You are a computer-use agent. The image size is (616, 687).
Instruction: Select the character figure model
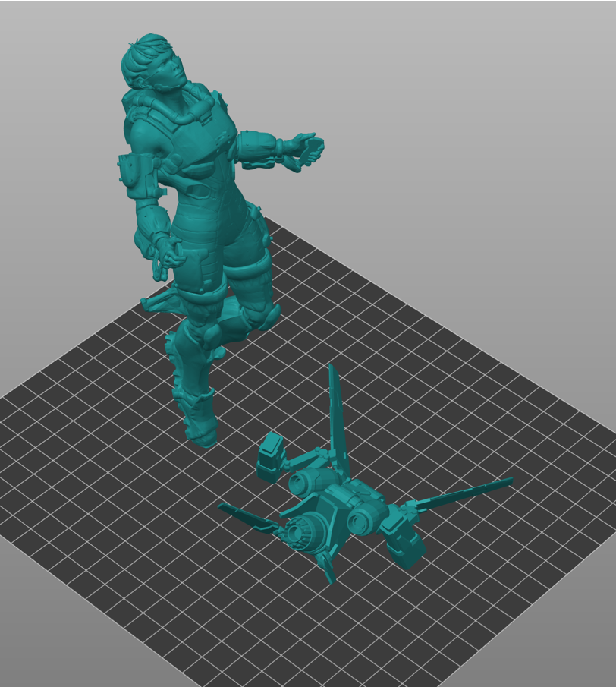coord(197,190)
